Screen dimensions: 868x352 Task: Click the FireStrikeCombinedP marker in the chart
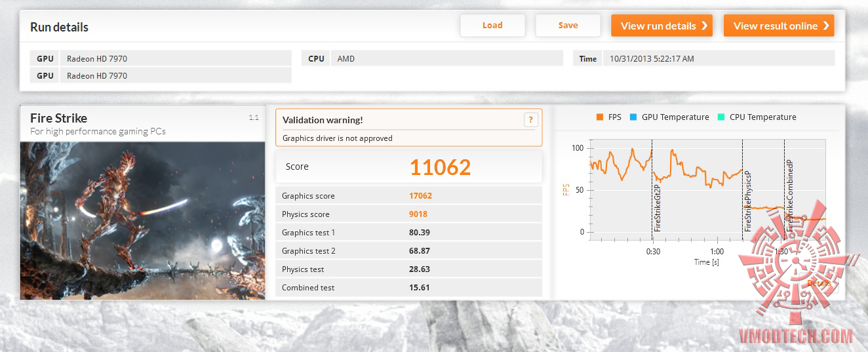pyautogui.click(x=791, y=195)
